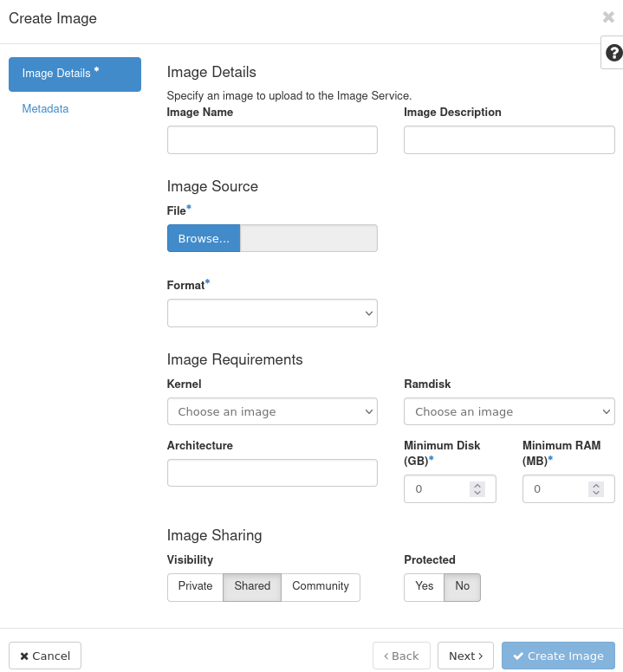Close the Create Image dialog
Viewport: 623px width, 672px height.
pos(608,17)
